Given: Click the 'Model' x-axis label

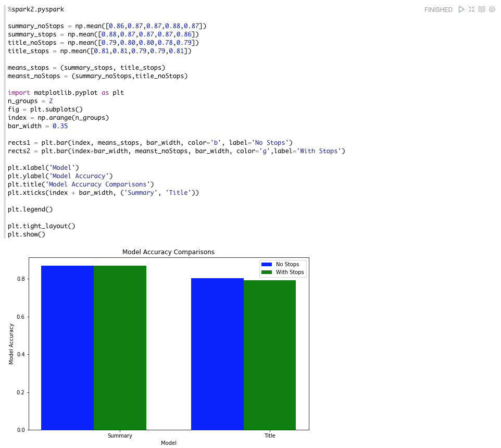Looking at the screenshot, I should (168, 443).
